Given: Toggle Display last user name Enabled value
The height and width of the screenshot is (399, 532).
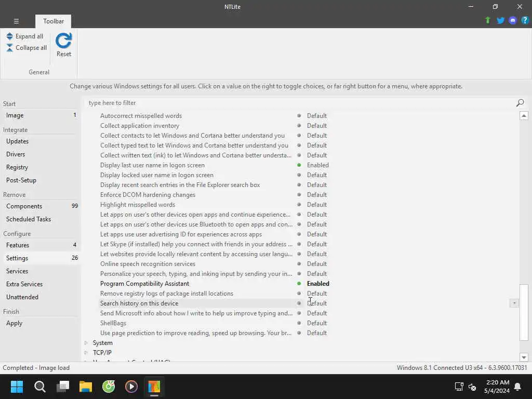Looking at the screenshot, I should coord(317,165).
